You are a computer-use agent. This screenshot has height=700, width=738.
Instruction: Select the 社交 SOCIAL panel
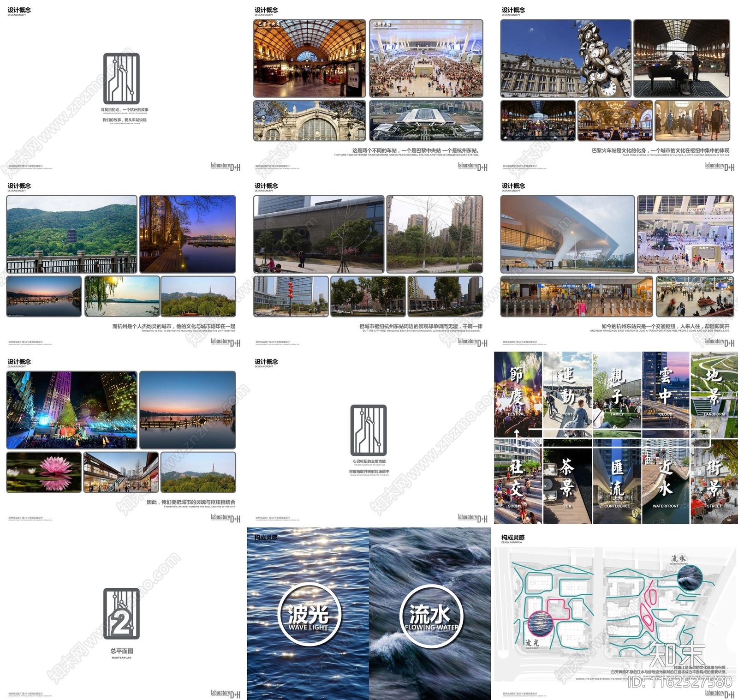point(518,482)
